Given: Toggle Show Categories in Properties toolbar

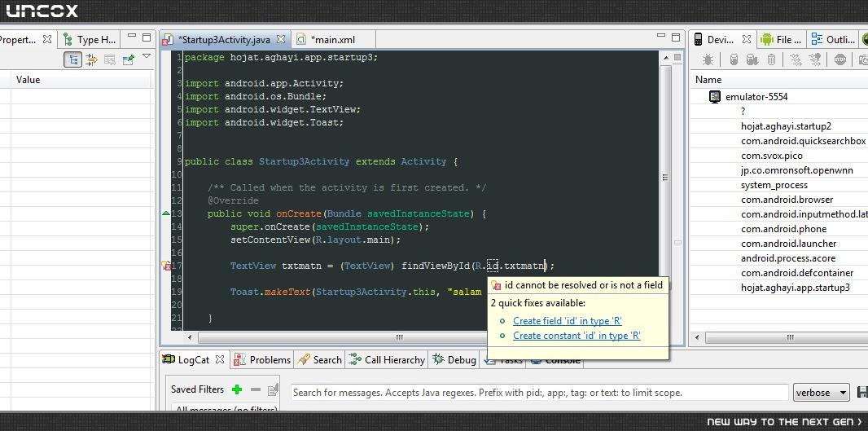Looking at the screenshot, I should click(x=73, y=59).
